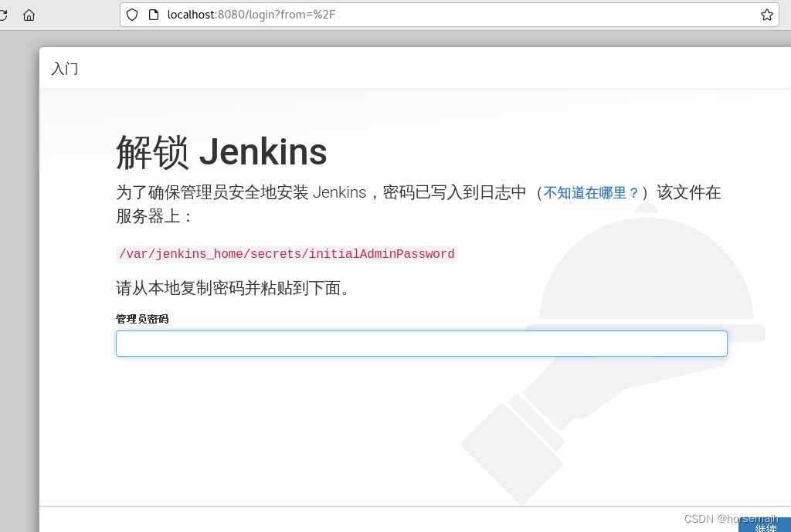Image resolution: width=791 pixels, height=532 pixels.
Task: Open the shield tracking protection icon
Action: tap(132, 15)
